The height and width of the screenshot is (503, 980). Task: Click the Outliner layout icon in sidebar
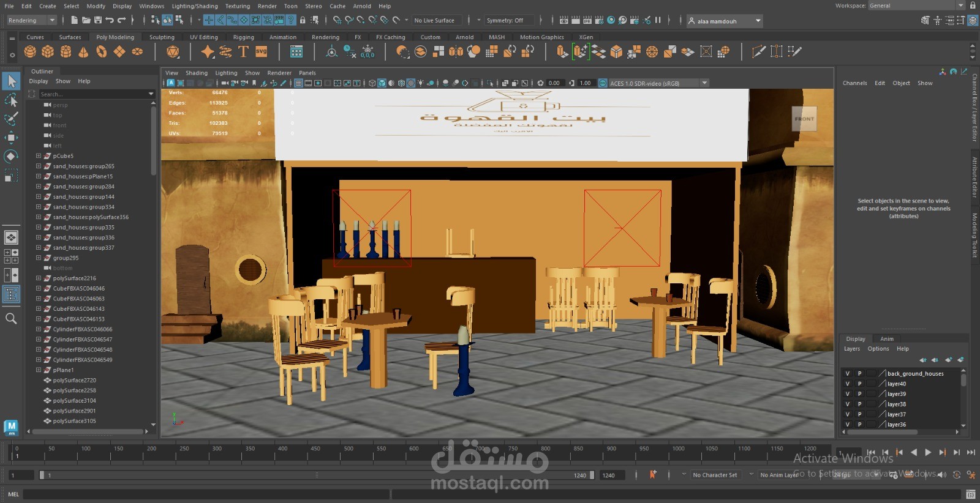click(11, 294)
